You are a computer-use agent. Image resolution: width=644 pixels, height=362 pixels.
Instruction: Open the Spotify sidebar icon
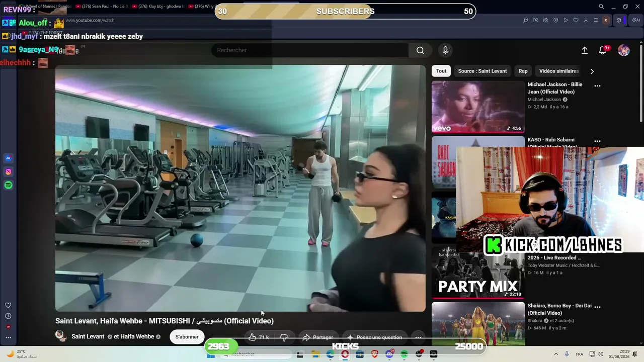9,186
